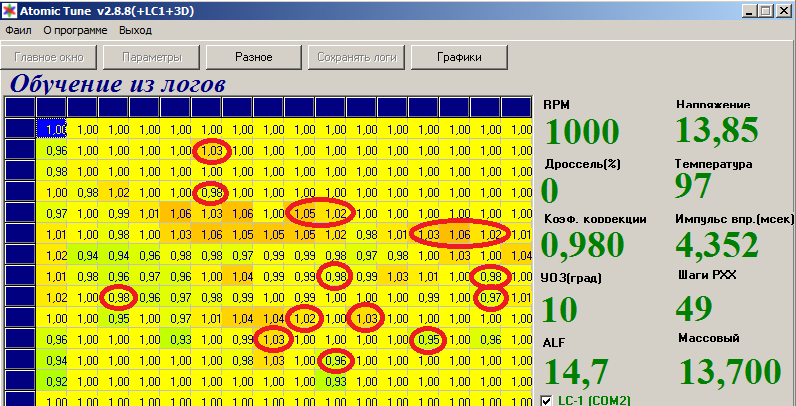
Task: Open the Файл menu
Action: pyautogui.click(x=18, y=30)
